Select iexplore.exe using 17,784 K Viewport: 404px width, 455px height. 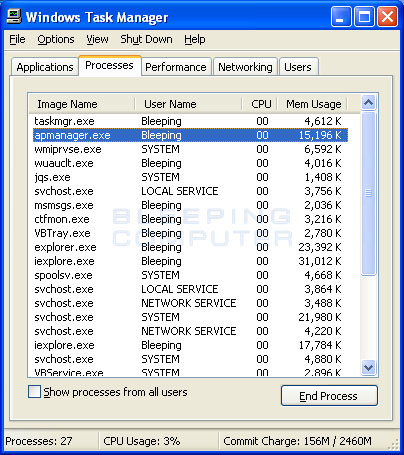tap(190, 345)
